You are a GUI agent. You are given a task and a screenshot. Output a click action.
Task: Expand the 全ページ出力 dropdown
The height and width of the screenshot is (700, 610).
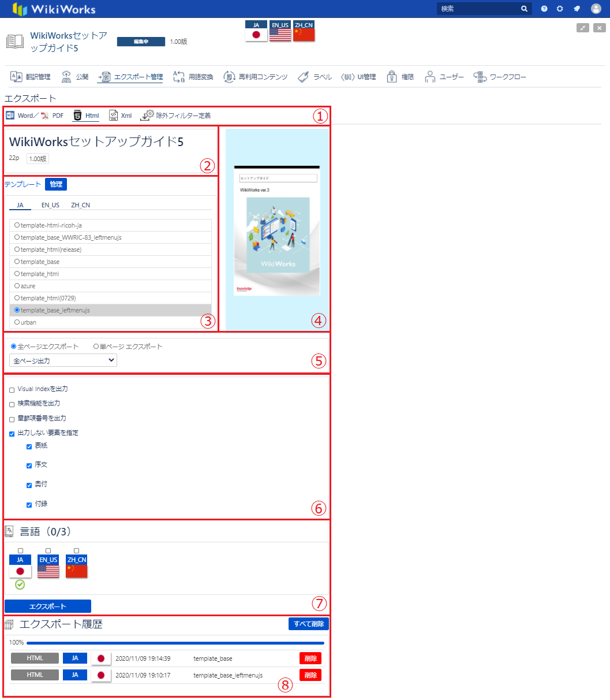(x=63, y=360)
